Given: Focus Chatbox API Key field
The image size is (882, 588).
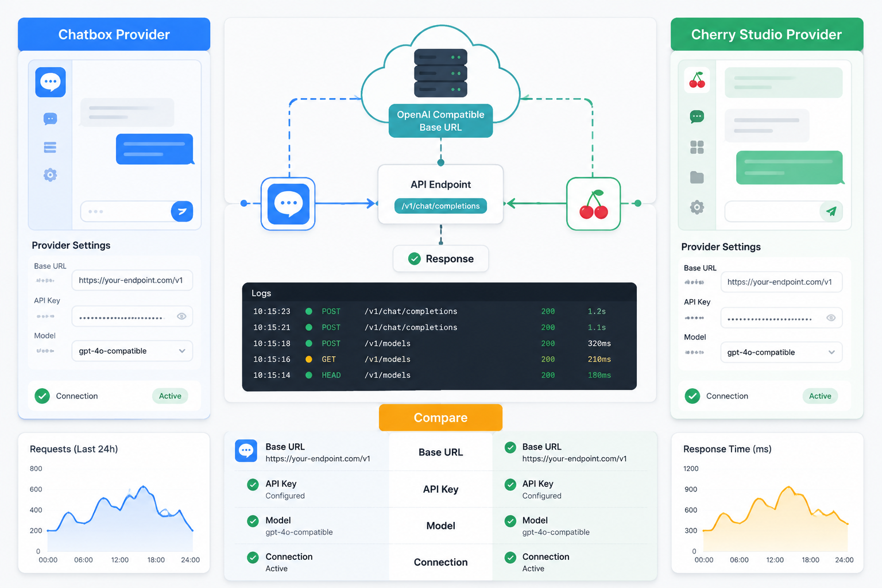Looking at the screenshot, I should point(132,316).
